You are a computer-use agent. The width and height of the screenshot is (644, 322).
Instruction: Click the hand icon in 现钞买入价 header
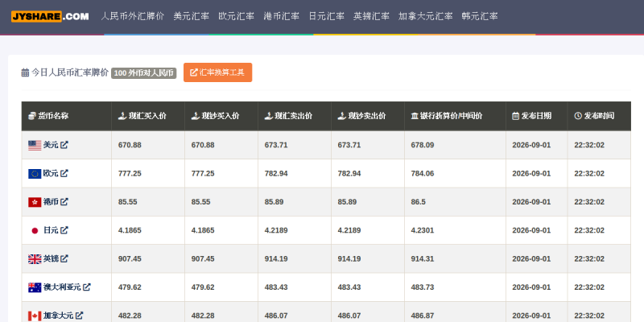(x=196, y=116)
